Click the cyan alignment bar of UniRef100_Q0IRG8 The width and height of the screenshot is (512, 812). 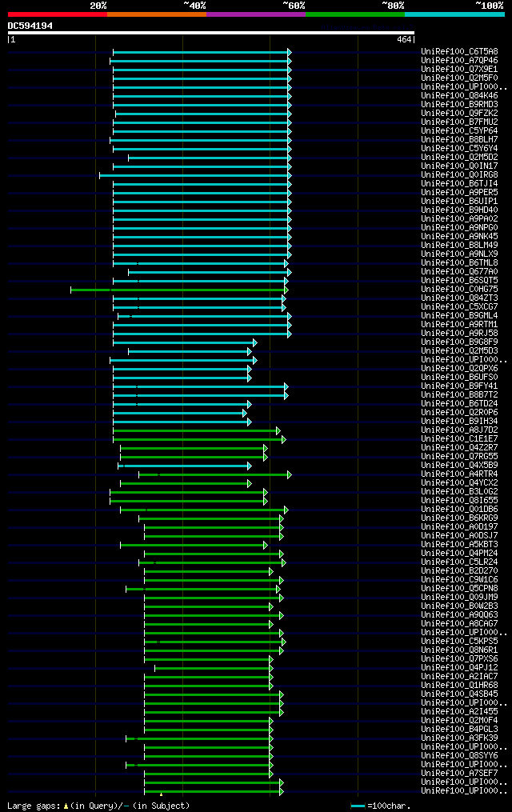pos(196,175)
